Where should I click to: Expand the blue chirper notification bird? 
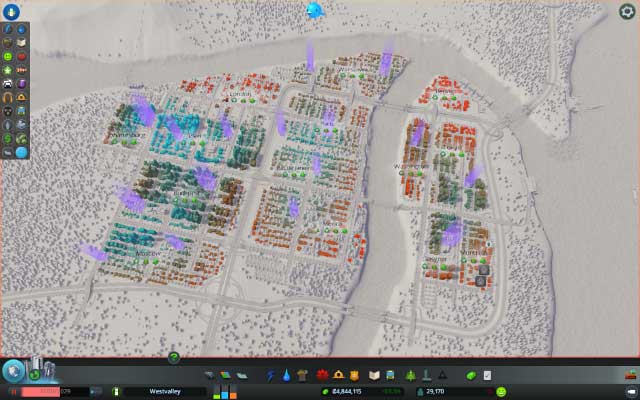[x=315, y=11]
